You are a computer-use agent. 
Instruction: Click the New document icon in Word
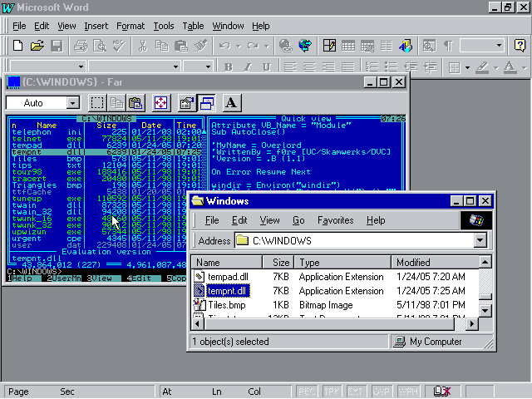[x=17, y=45]
